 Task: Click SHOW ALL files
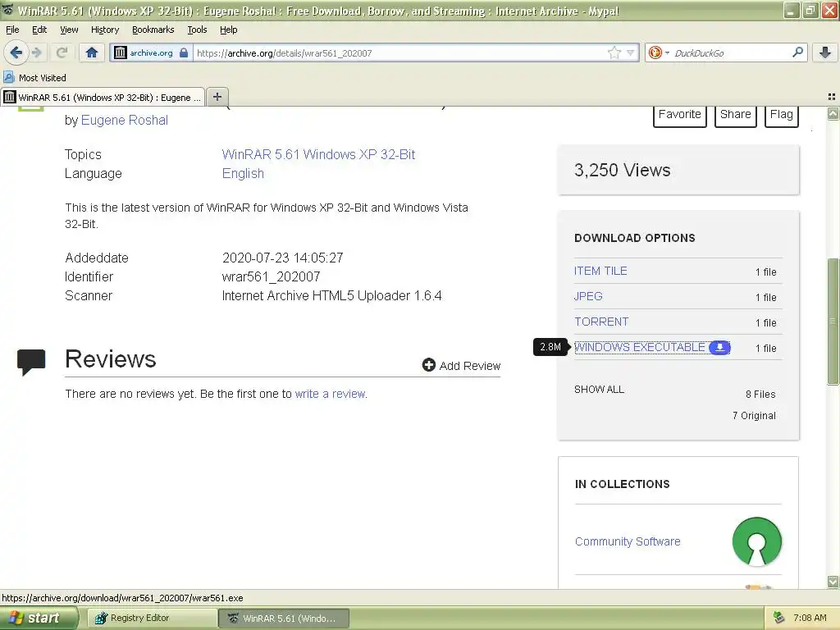pos(599,390)
